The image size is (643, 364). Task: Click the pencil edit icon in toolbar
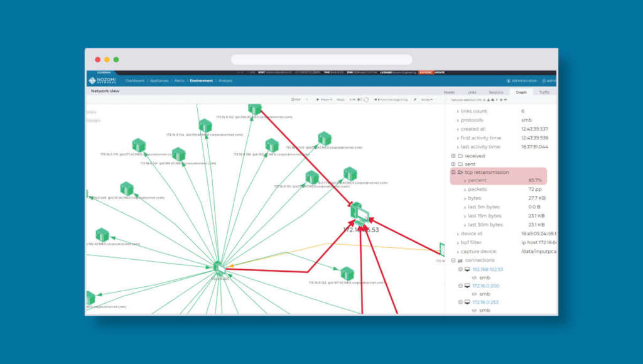414,100
